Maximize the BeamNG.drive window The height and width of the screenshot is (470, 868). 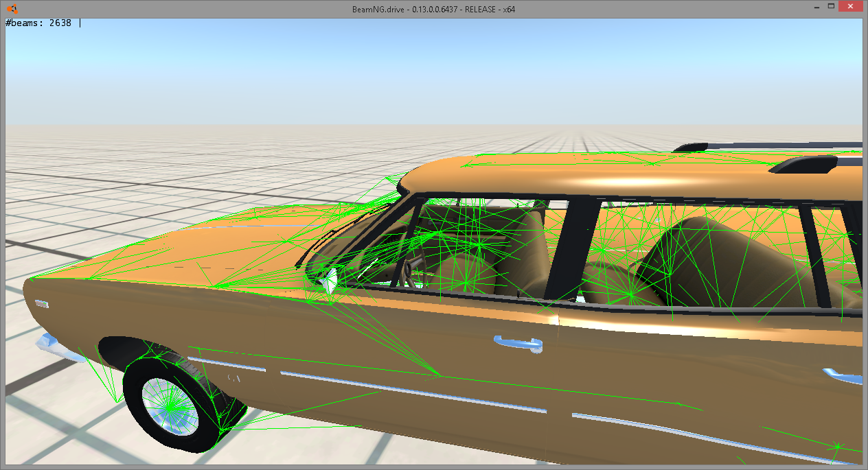pos(831,6)
